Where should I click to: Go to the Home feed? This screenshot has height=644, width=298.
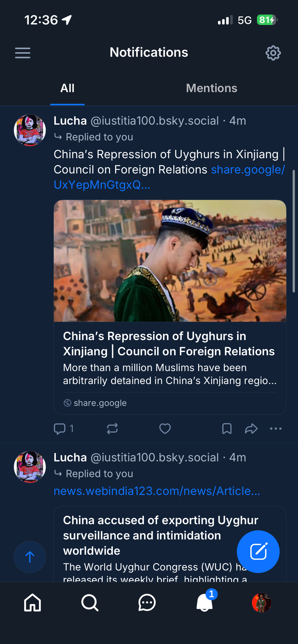[33, 602]
